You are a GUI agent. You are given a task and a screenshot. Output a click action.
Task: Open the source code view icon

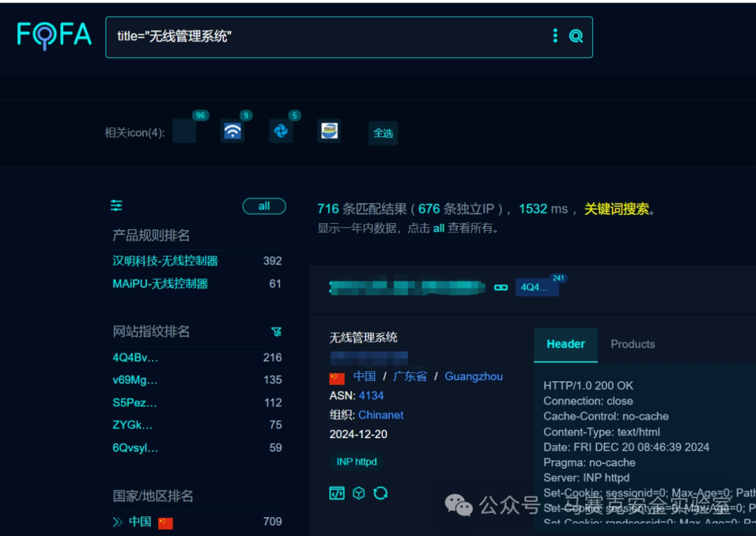click(x=337, y=493)
